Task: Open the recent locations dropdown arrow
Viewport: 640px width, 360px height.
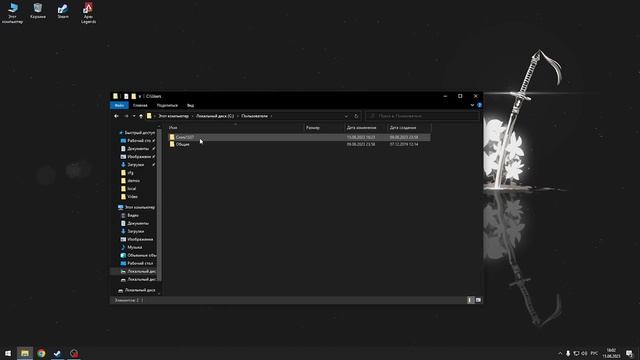Action: tap(134, 116)
